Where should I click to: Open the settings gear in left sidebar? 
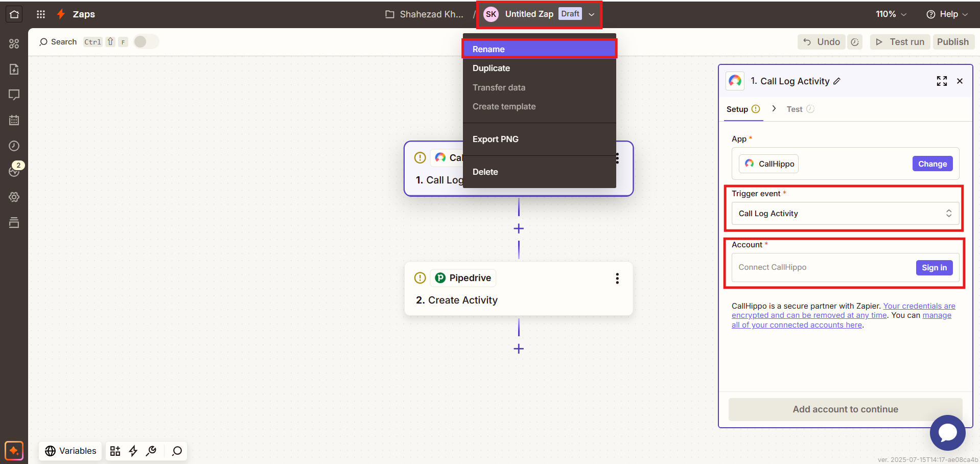(x=14, y=197)
